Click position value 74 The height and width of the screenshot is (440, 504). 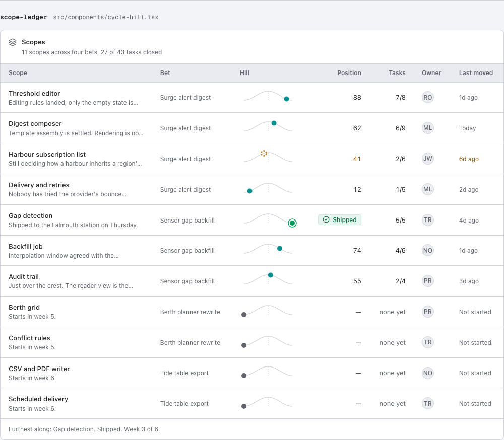pos(357,251)
